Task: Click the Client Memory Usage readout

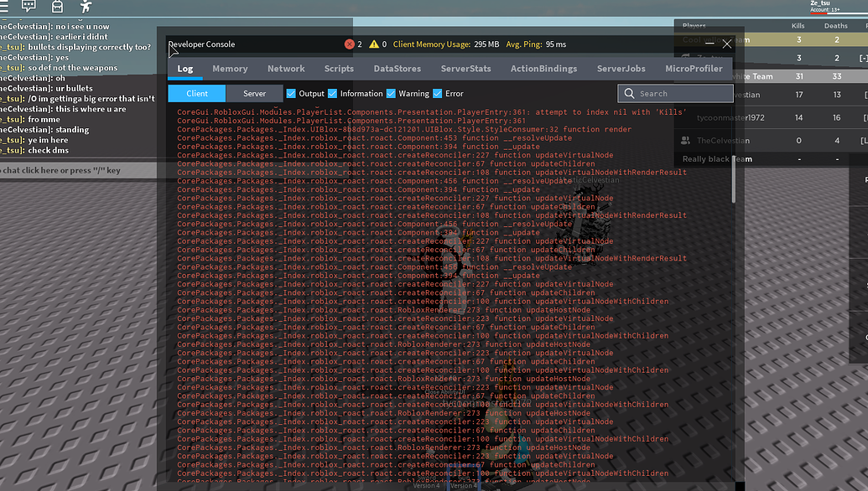Action: (445, 44)
